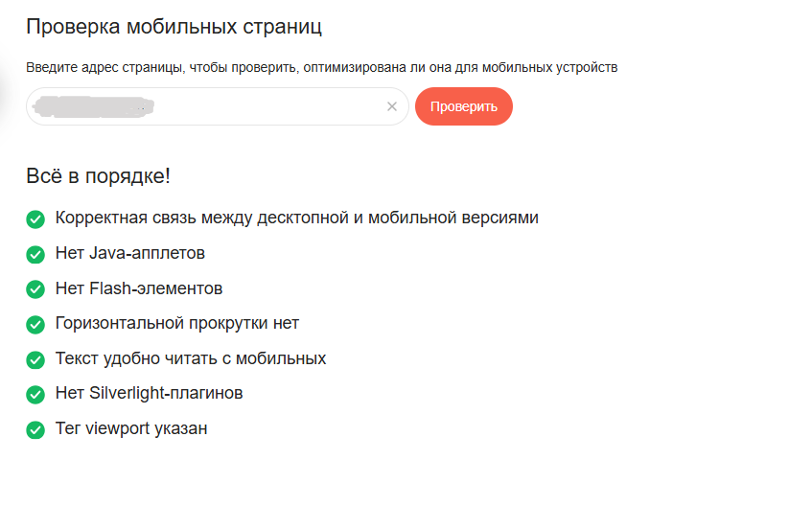
Task: Click the Введите адрес страницы instruction text
Action: coord(322,67)
